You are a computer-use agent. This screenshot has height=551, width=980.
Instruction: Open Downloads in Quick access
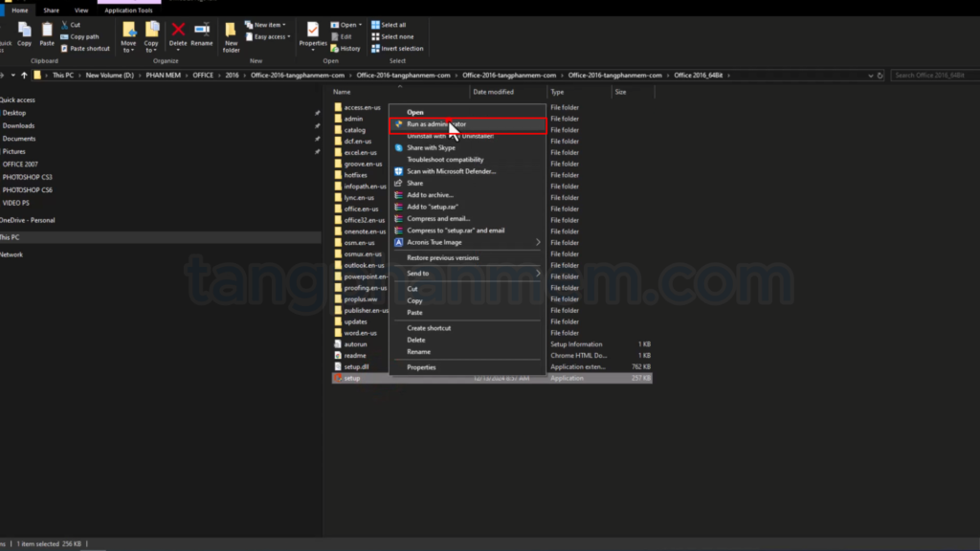(19, 125)
